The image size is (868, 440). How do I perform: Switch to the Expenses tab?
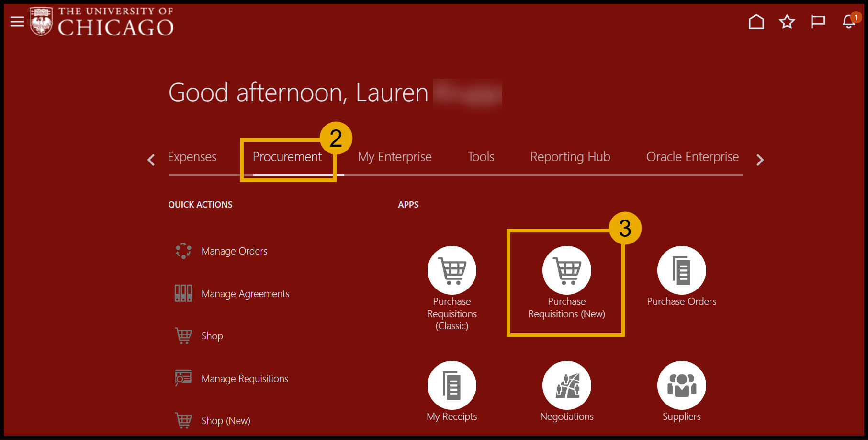(192, 157)
